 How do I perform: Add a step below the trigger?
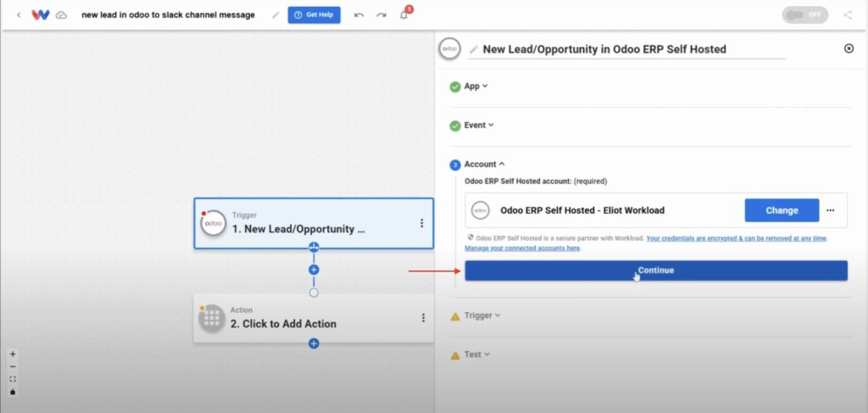coord(314,270)
